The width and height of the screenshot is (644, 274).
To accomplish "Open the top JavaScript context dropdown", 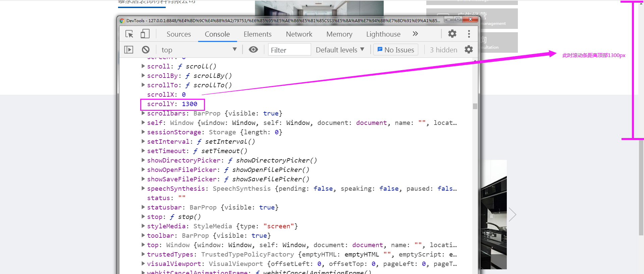I will tap(199, 50).
